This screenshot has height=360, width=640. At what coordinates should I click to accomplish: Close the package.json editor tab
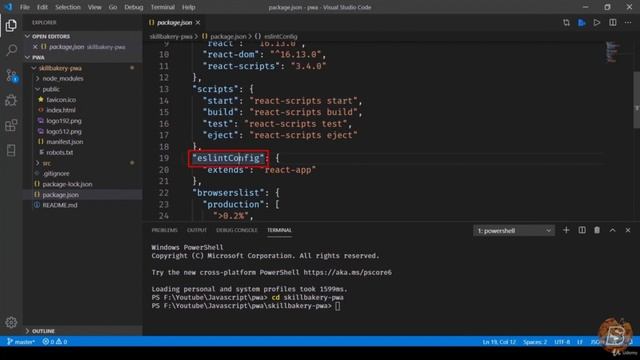[x=198, y=22]
